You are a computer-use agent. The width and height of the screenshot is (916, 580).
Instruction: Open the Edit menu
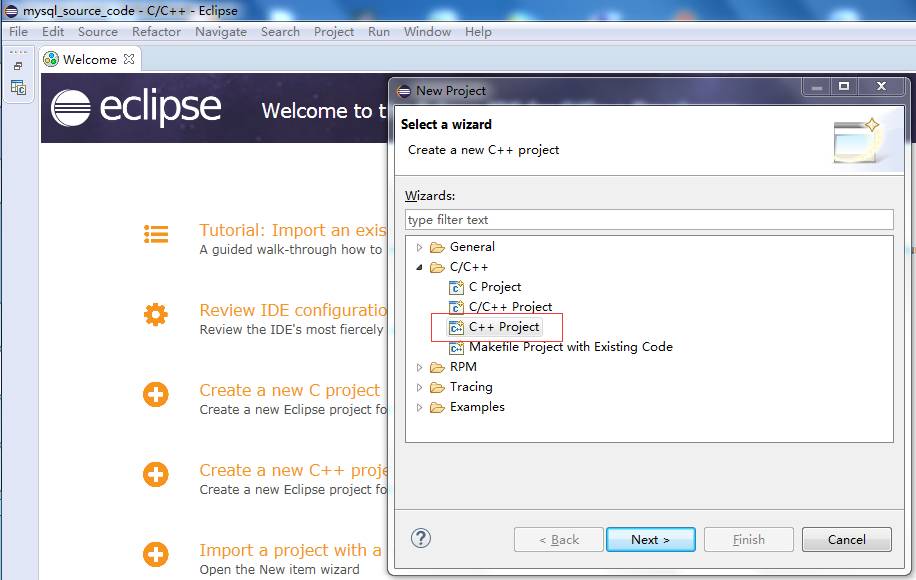(53, 32)
